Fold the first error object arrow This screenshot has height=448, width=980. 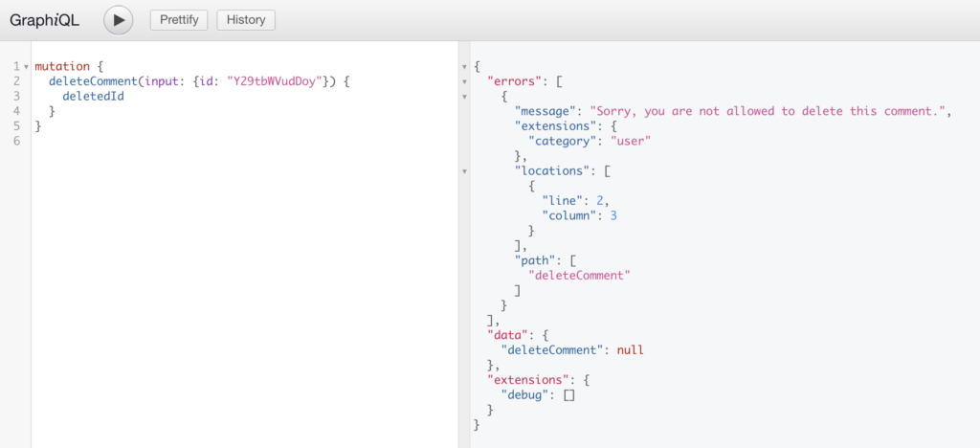point(465,97)
